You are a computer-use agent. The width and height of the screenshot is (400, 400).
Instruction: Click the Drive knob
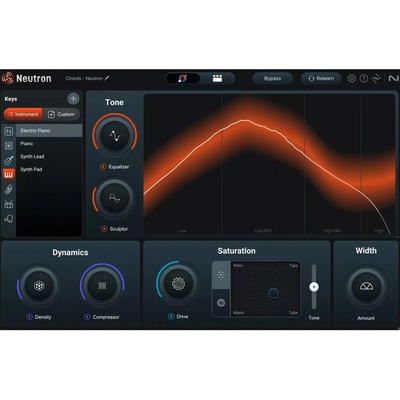tap(178, 284)
